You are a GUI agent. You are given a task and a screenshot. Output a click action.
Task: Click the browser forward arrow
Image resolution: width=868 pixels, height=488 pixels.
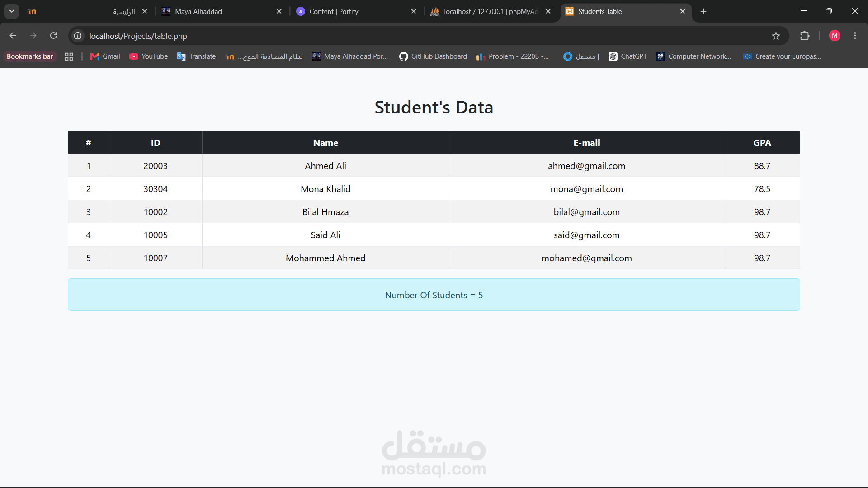coord(33,36)
